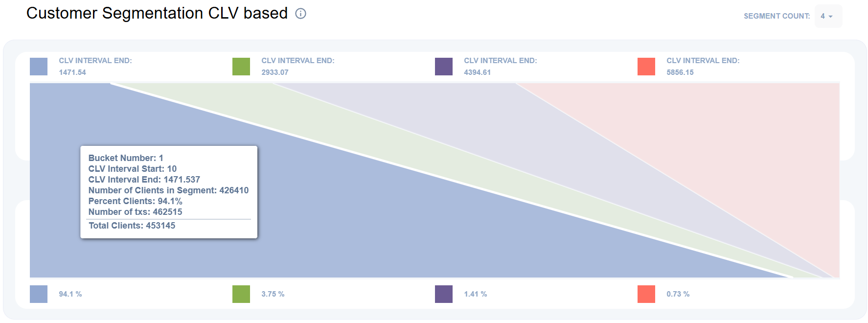Click the blue swatch beside 94.1 %
Screen dimensions: 868x323
39,294
